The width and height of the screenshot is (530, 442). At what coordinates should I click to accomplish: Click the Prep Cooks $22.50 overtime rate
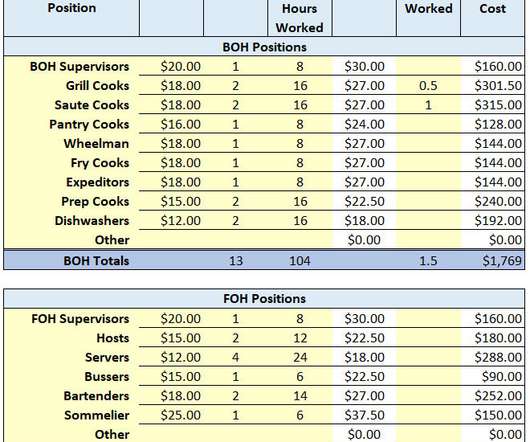point(364,201)
